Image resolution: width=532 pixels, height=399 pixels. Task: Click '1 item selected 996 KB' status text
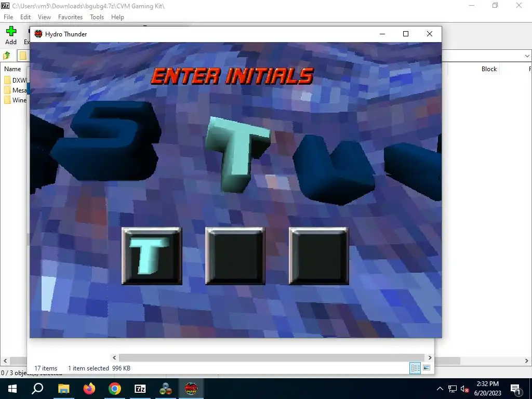point(99,368)
